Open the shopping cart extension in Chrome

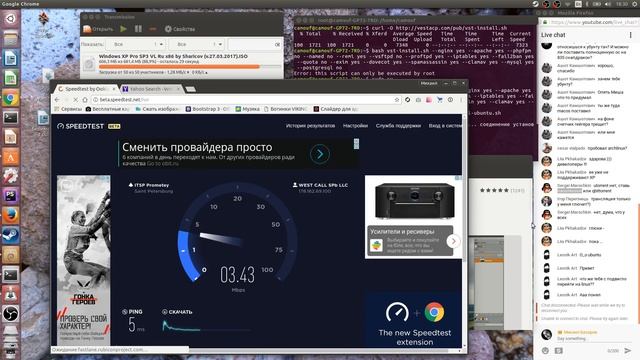(x=439, y=100)
